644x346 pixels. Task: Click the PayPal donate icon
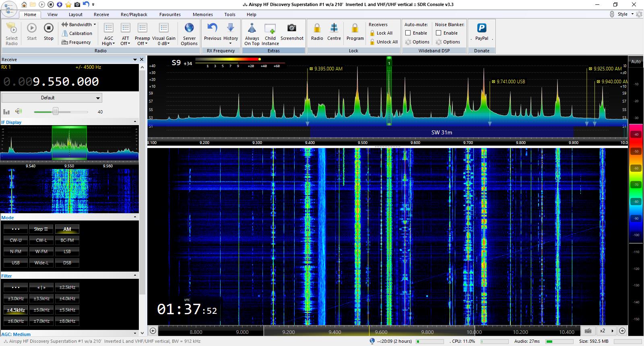click(x=481, y=28)
